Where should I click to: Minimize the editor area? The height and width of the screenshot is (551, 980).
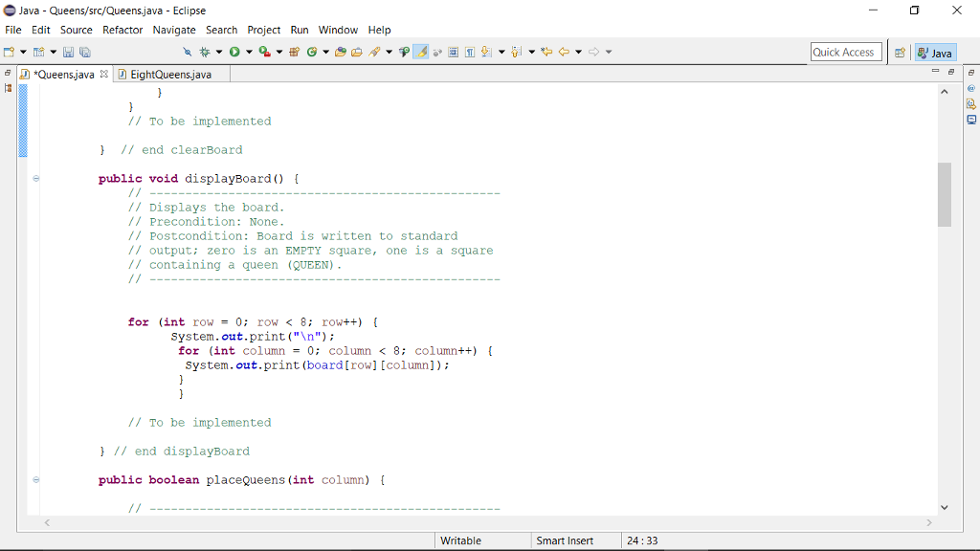(x=935, y=70)
